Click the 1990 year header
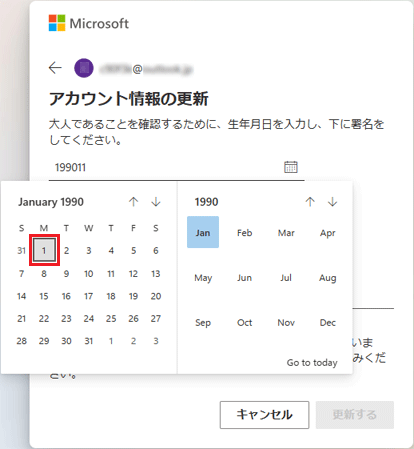The height and width of the screenshot is (449, 414). coord(206,202)
